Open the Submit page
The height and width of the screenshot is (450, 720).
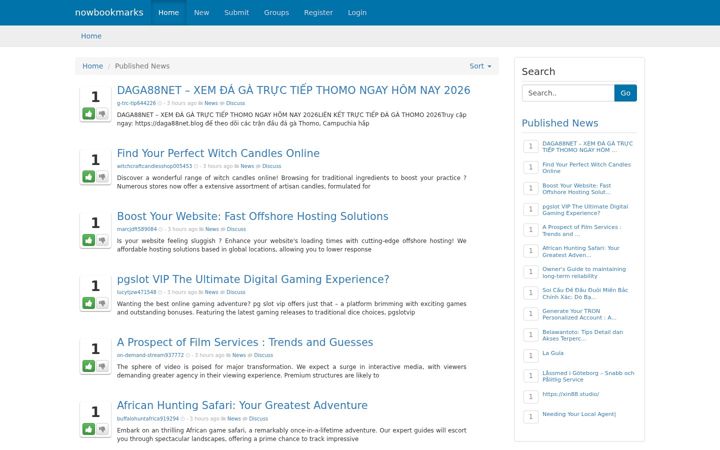tap(236, 12)
